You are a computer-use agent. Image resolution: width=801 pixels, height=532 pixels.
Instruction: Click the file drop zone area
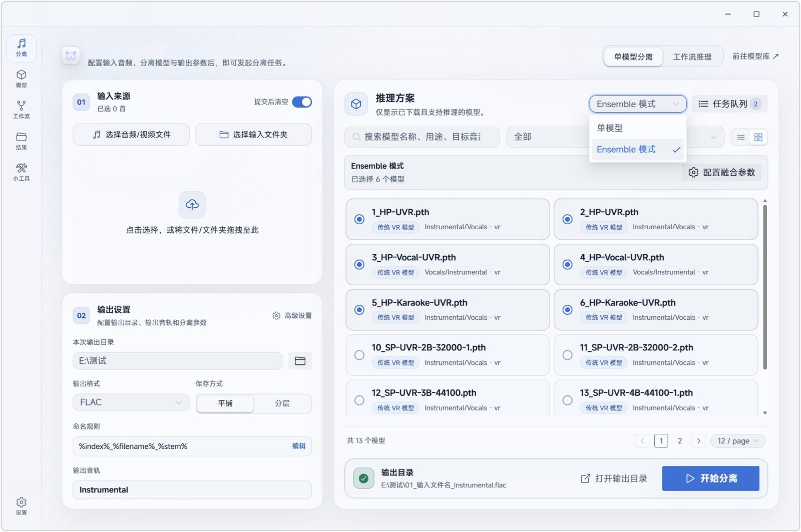tap(192, 214)
